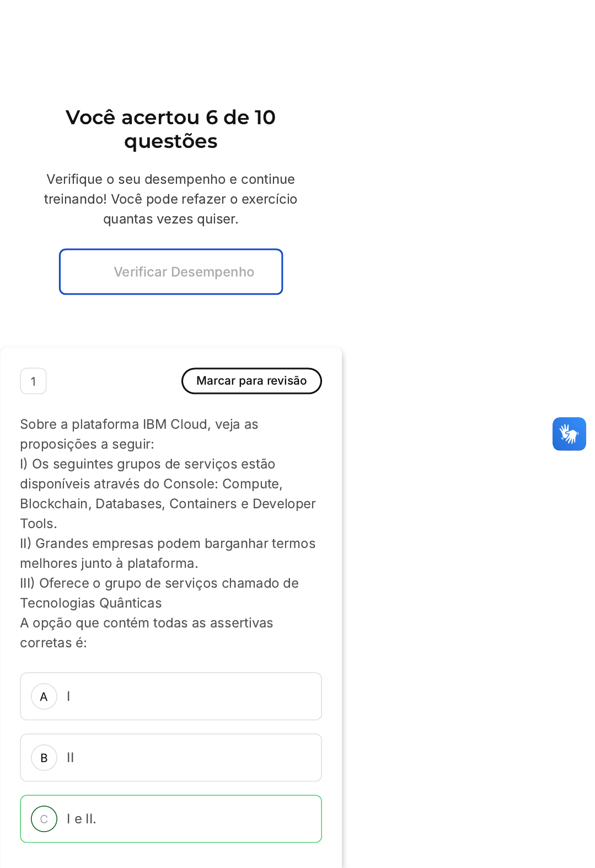This screenshot has height=868, width=595.
Task: Open the VLibras sign language accessibility widget
Action: [569, 434]
